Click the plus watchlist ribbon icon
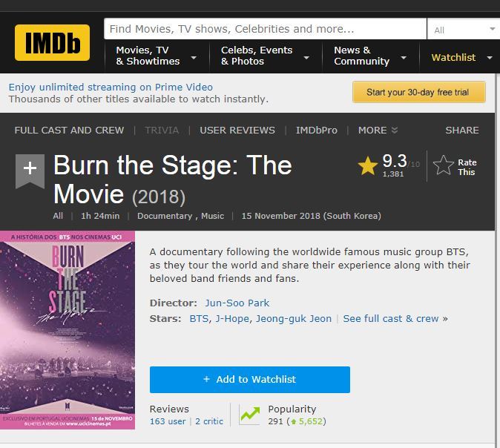 click(30, 168)
